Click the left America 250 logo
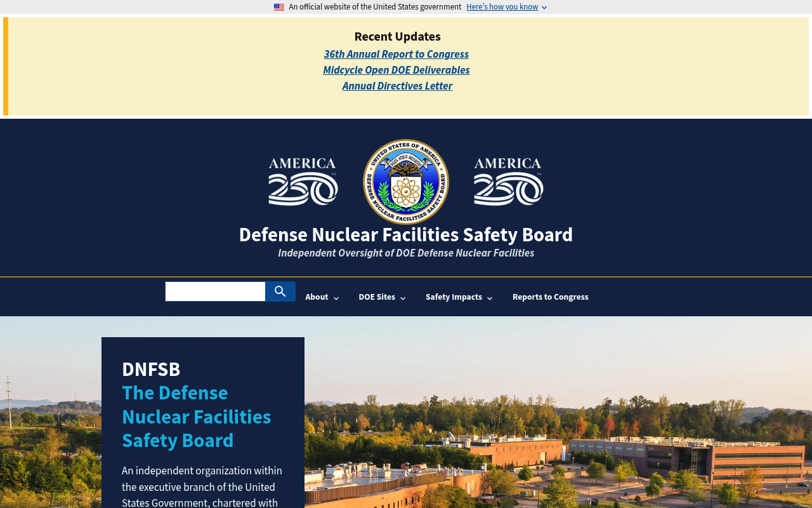The image size is (812, 508). tap(303, 182)
